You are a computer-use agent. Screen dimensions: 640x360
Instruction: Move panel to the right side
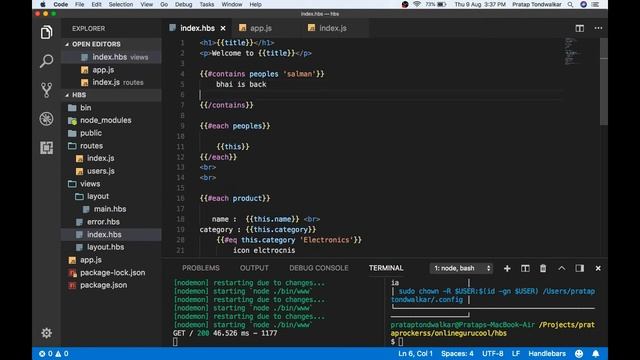click(580, 268)
